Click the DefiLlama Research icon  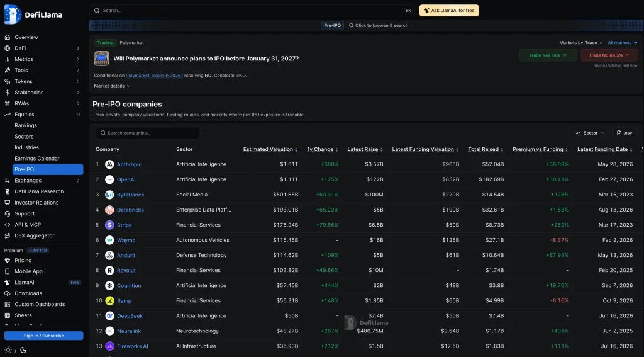click(8, 191)
